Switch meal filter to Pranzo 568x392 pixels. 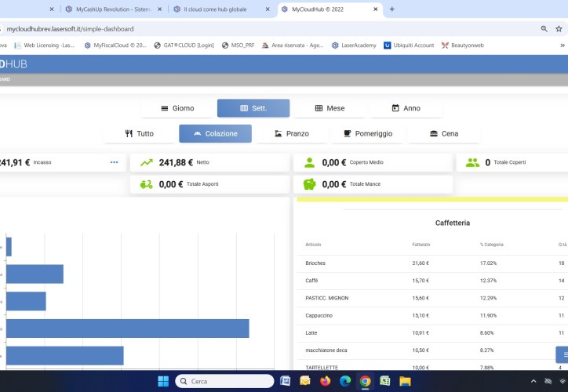291,134
